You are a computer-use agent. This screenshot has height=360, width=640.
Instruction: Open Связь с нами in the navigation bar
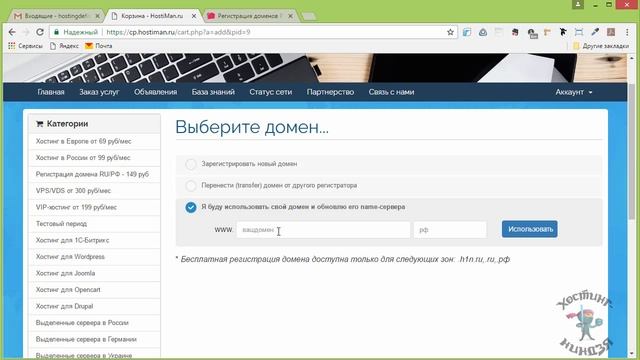click(391, 92)
